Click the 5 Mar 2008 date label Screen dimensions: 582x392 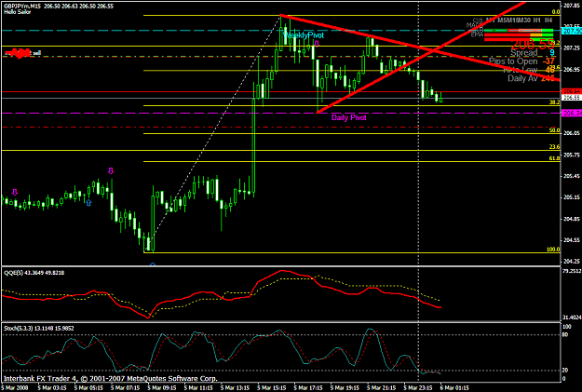14,388
